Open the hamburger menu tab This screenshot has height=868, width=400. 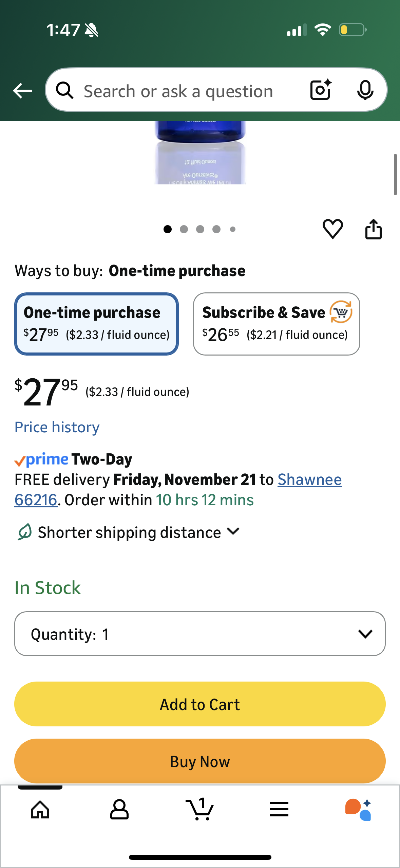pyautogui.click(x=279, y=810)
